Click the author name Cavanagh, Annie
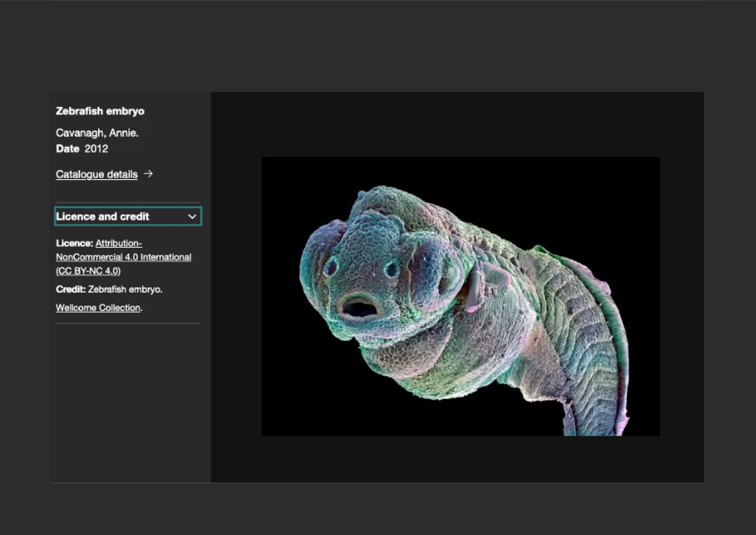756x535 pixels. point(97,133)
